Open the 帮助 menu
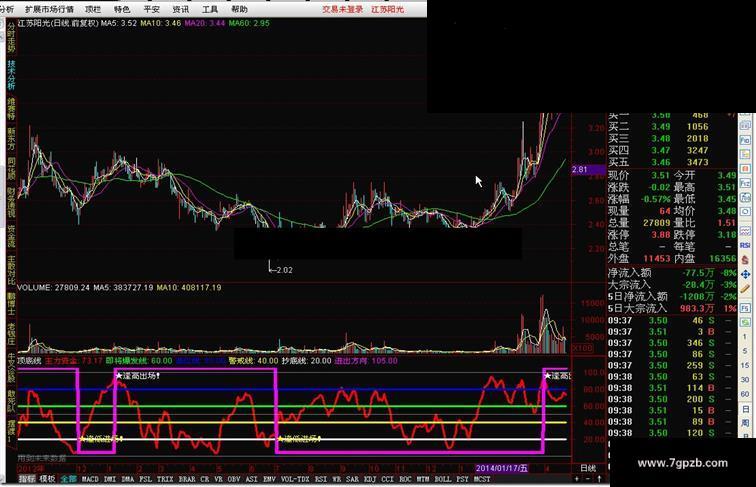 239,9
